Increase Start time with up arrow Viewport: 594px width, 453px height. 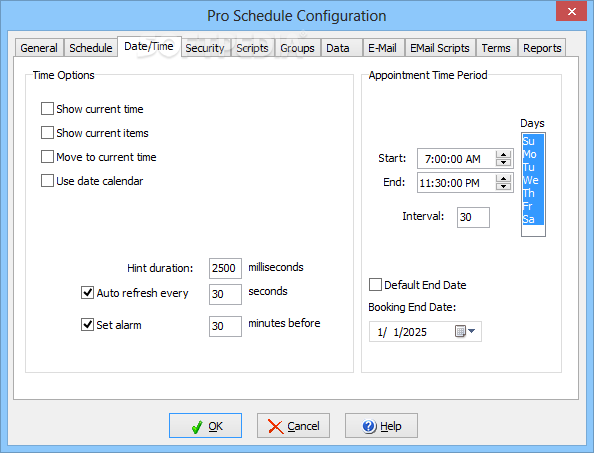point(503,155)
